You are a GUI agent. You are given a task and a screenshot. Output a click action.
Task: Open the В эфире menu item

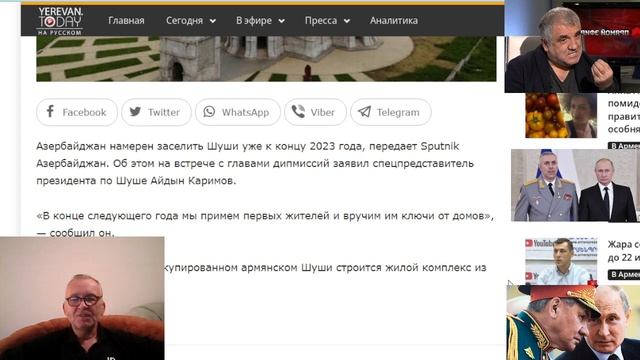pos(254,20)
